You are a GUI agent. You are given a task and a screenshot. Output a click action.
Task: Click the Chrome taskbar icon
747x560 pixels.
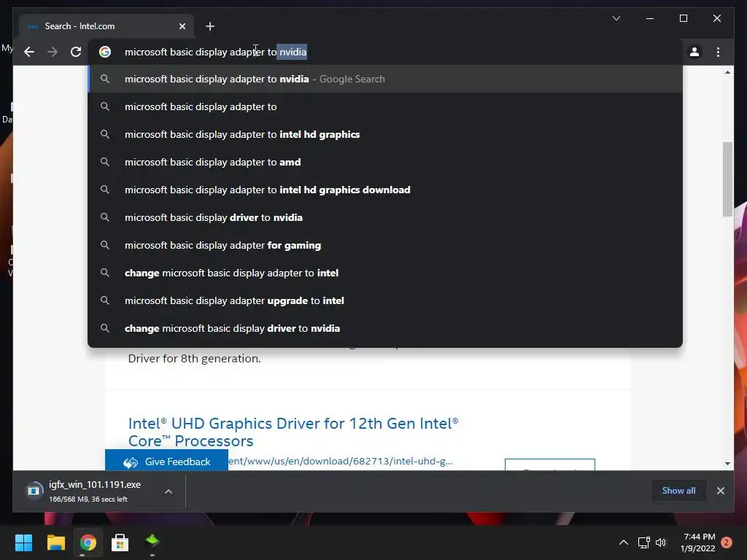tap(88, 542)
